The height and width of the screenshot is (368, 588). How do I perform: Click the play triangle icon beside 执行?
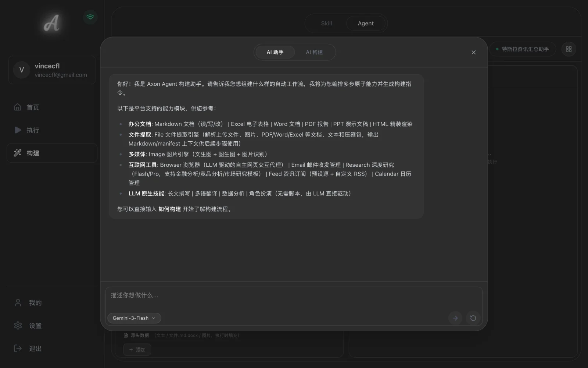18,130
